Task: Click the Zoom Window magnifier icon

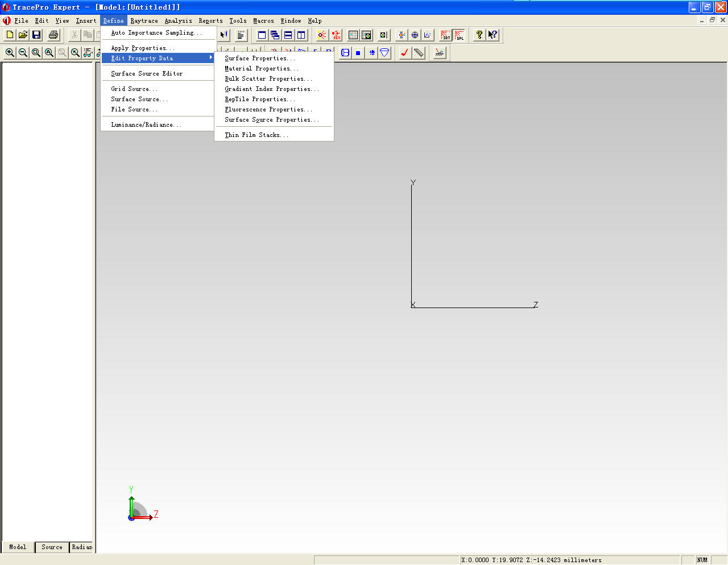Action: 36,52
